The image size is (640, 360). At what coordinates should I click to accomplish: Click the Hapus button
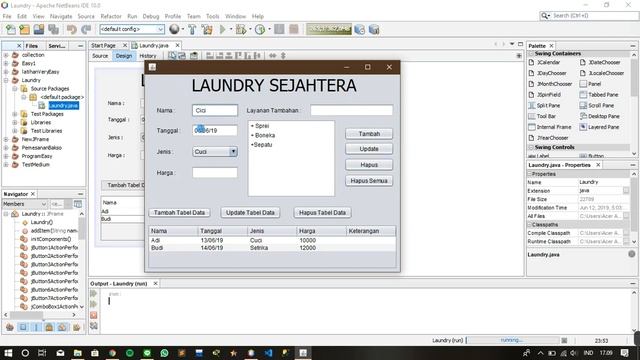[369, 165]
